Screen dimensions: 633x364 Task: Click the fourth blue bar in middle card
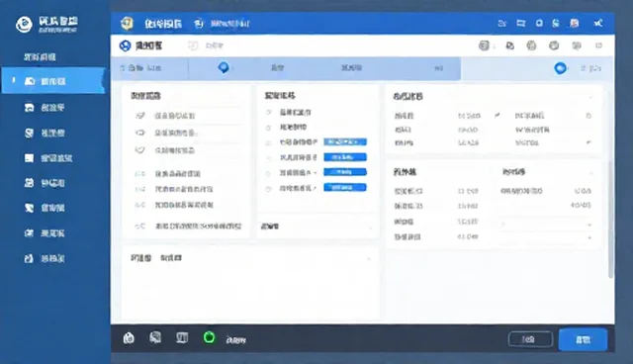tap(345, 188)
